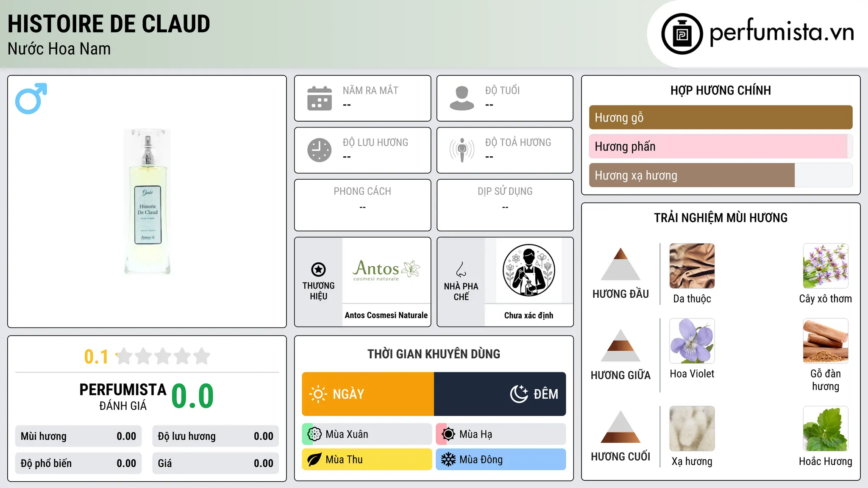Image resolution: width=868 pixels, height=488 pixels.
Task: Click the moon icon next to Đêm
Action: click(x=519, y=394)
